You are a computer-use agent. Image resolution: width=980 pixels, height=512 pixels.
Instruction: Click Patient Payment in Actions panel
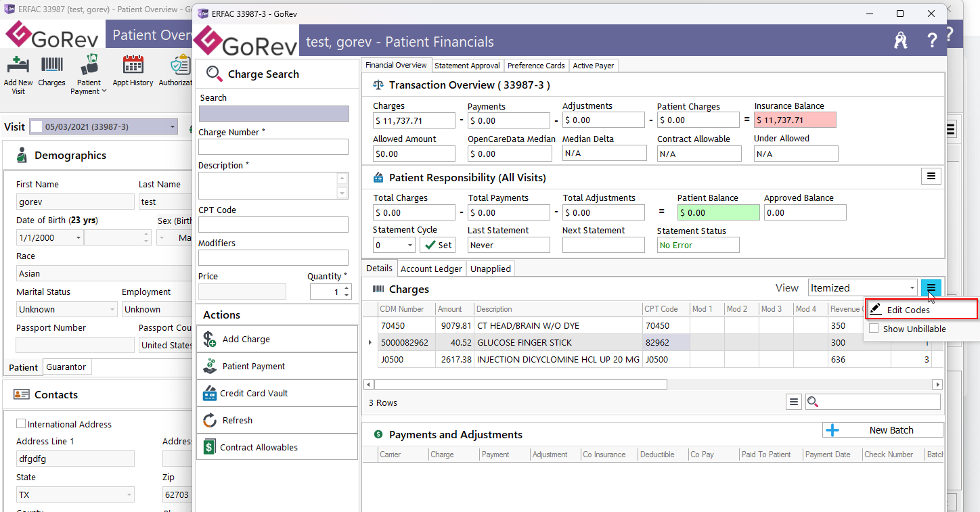tap(277, 366)
